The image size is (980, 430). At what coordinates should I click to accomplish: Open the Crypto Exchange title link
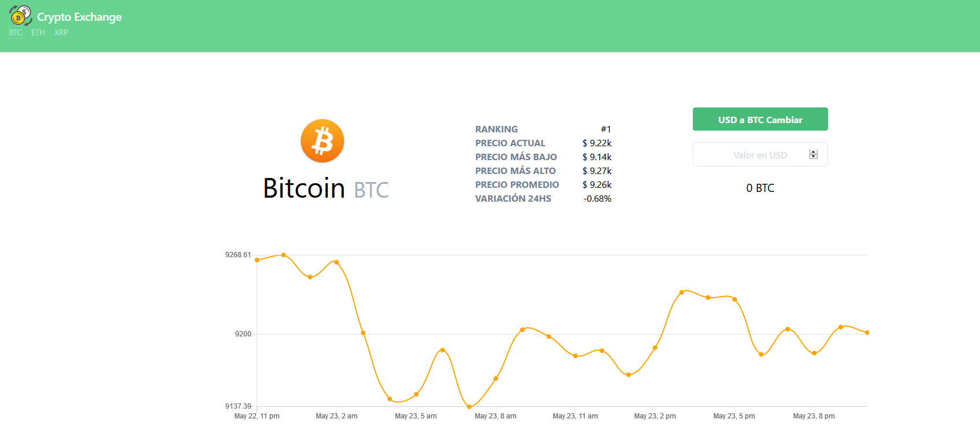click(79, 17)
